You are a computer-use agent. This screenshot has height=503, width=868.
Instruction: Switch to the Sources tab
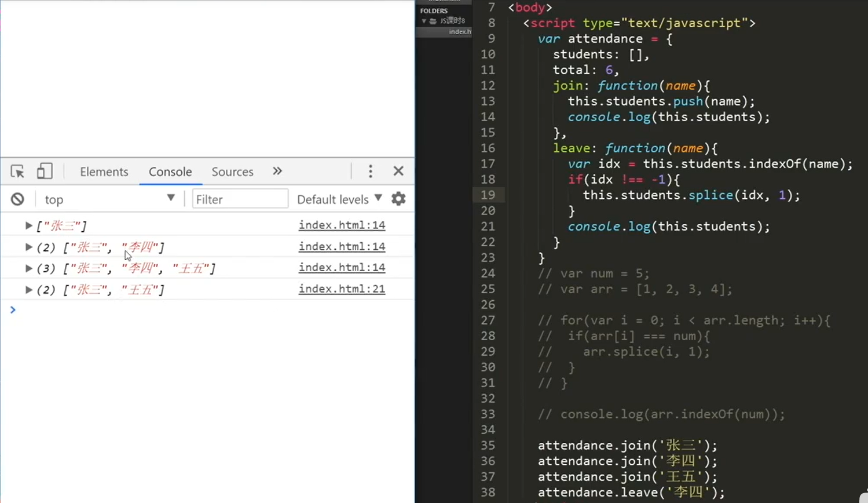point(232,172)
